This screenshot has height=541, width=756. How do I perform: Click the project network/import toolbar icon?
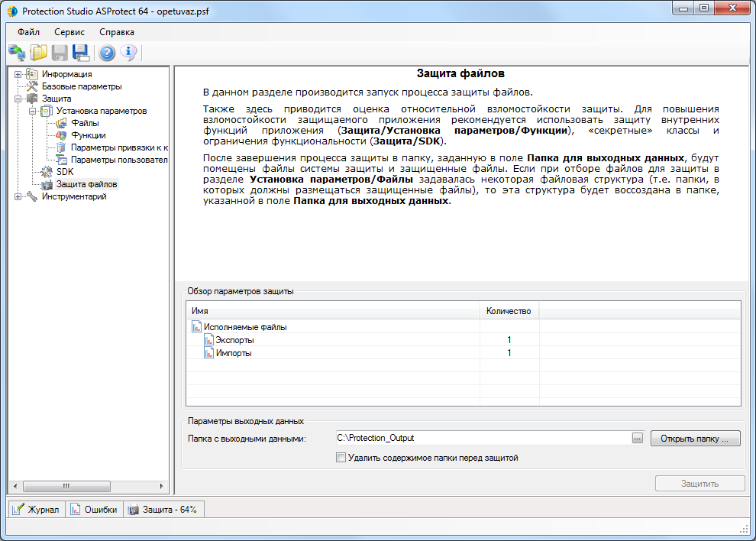17,53
